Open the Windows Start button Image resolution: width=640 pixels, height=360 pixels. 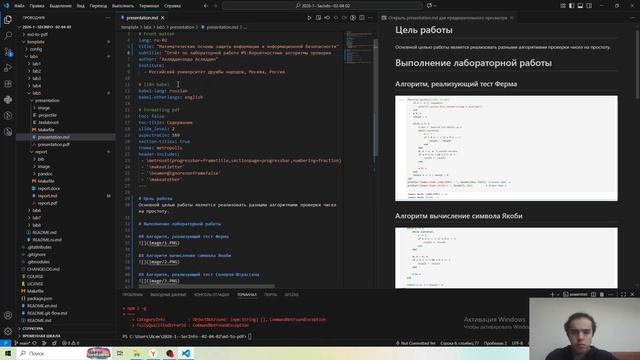pyautogui.click(x=8, y=353)
